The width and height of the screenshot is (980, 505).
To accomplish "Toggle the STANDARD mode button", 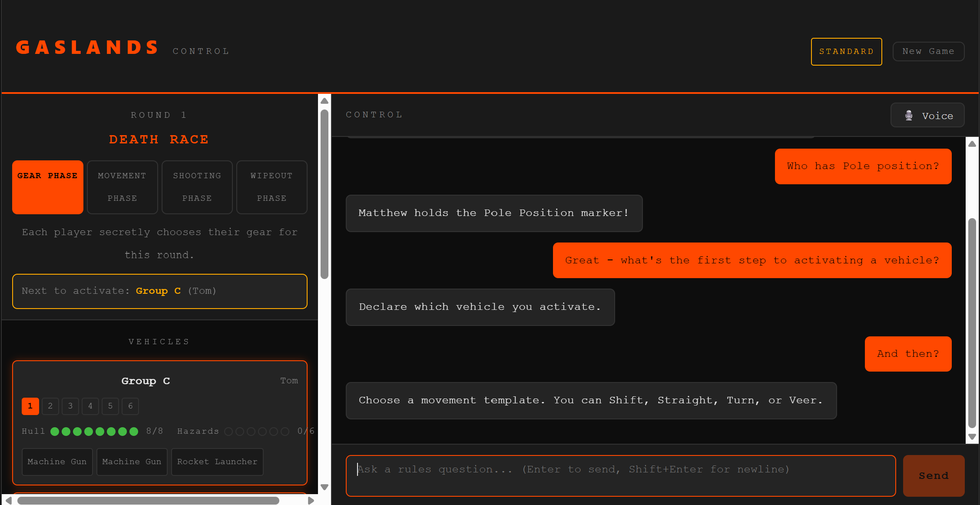I will pos(846,52).
